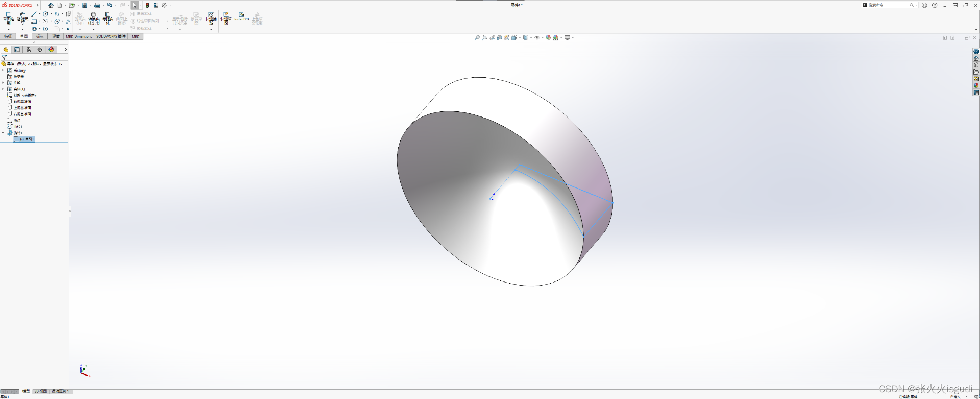Select the 曲线1 curve tree item
Screen dimensions: 980x399
pyautogui.click(x=15, y=127)
